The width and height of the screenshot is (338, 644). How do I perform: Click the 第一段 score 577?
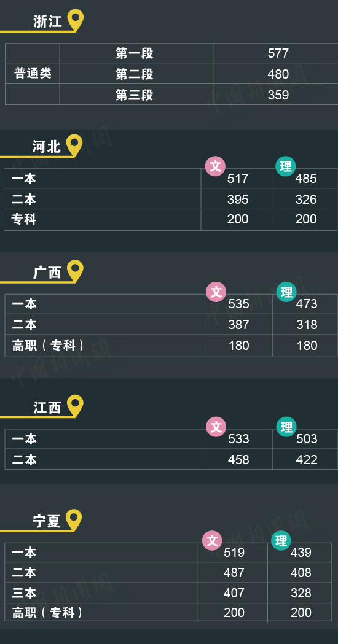tap(278, 53)
